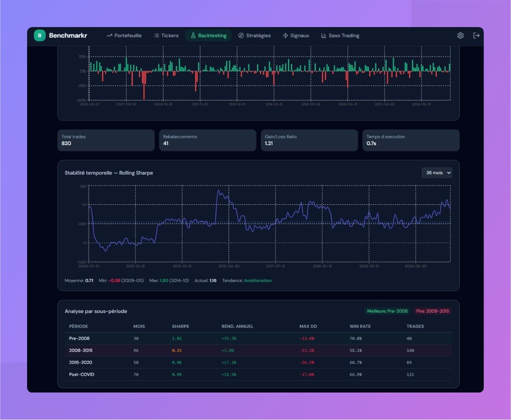Click the Stratégies compass icon
511x420 pixels.
point(241,36)
